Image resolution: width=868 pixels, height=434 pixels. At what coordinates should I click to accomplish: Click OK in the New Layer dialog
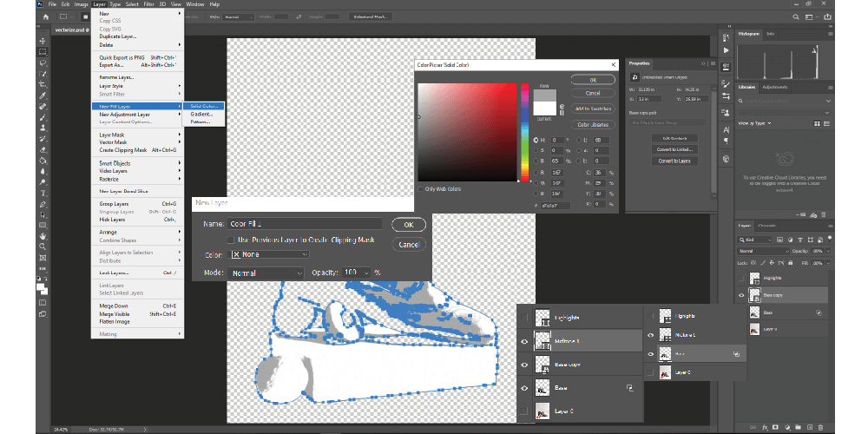pyautogui.click(x=409, y=225)
